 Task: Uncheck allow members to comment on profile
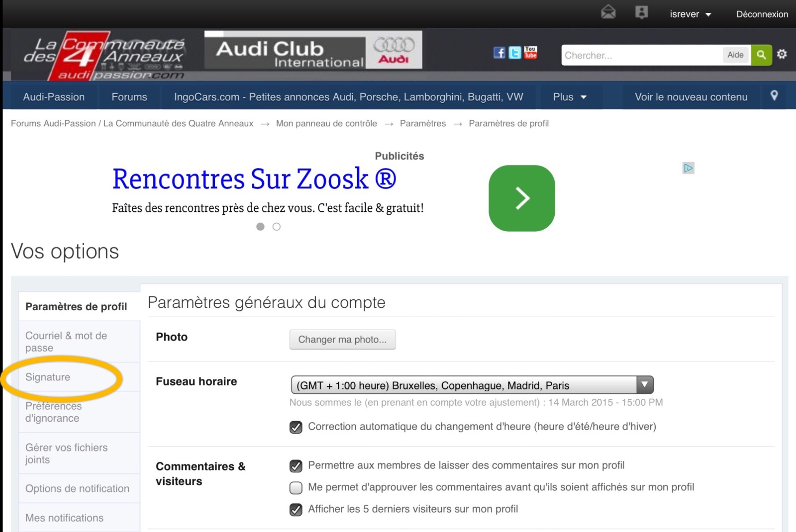coord(296,466)
